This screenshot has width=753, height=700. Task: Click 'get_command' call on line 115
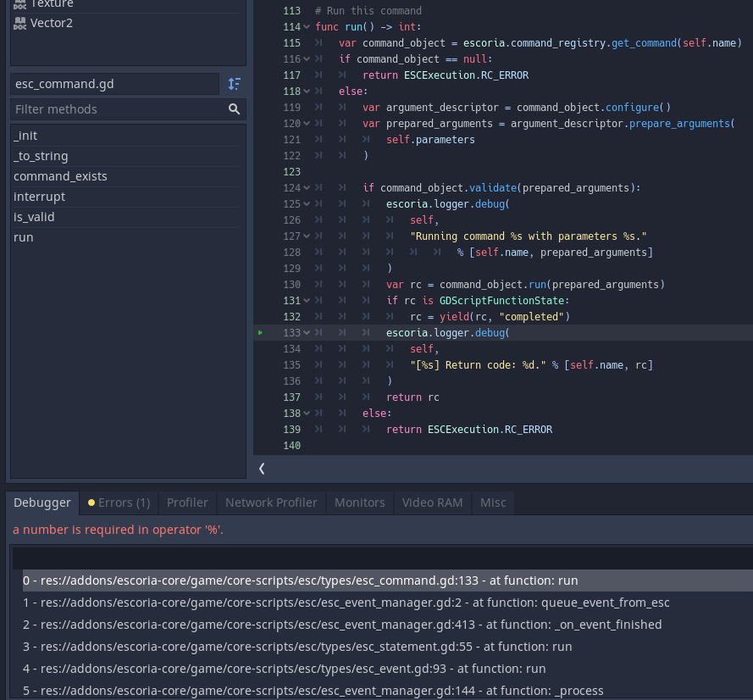coord(644,42)
